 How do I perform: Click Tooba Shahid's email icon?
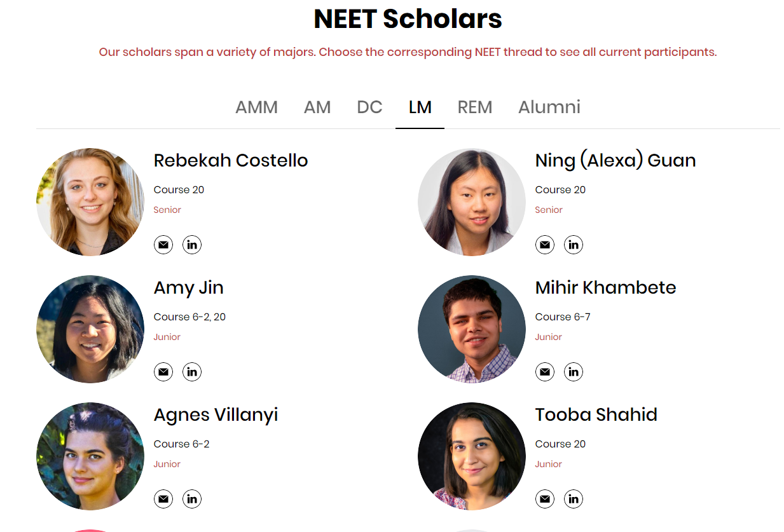545,499
